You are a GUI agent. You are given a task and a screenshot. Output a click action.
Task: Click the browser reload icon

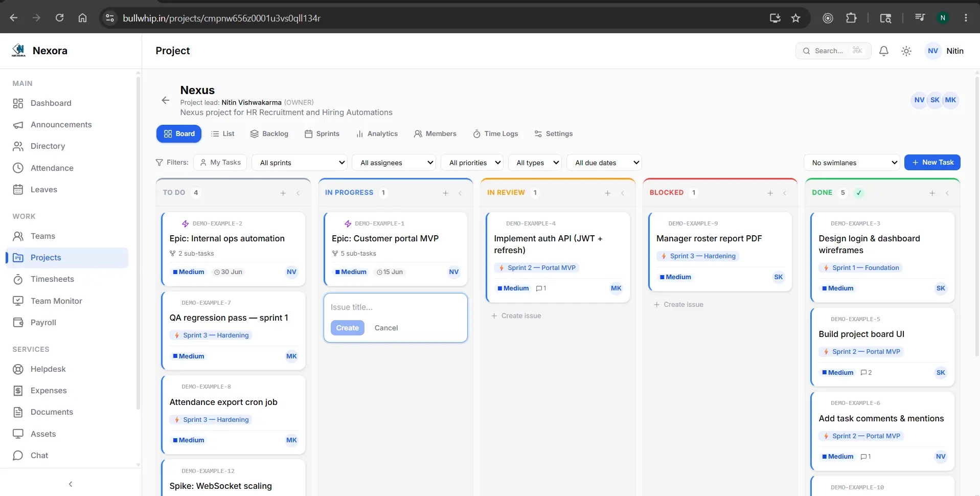[x=59, y=18]
